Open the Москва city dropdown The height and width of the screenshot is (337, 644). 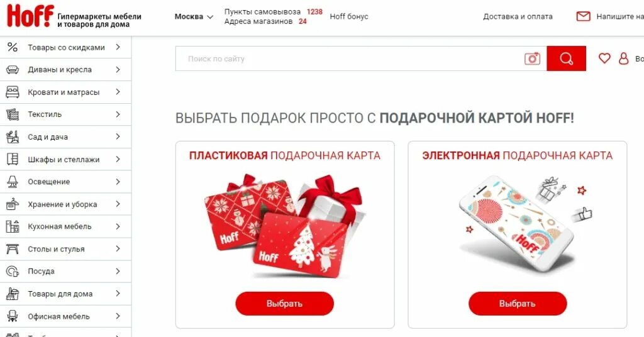[x=194, y=17]
